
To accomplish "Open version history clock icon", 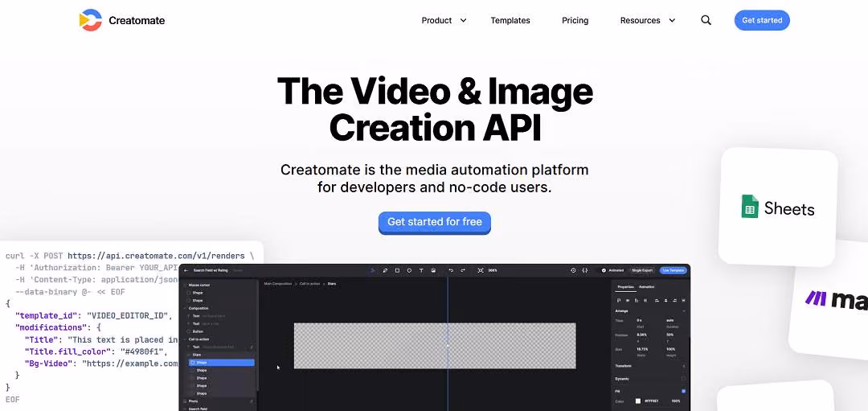I will click(x=573, y=270).
